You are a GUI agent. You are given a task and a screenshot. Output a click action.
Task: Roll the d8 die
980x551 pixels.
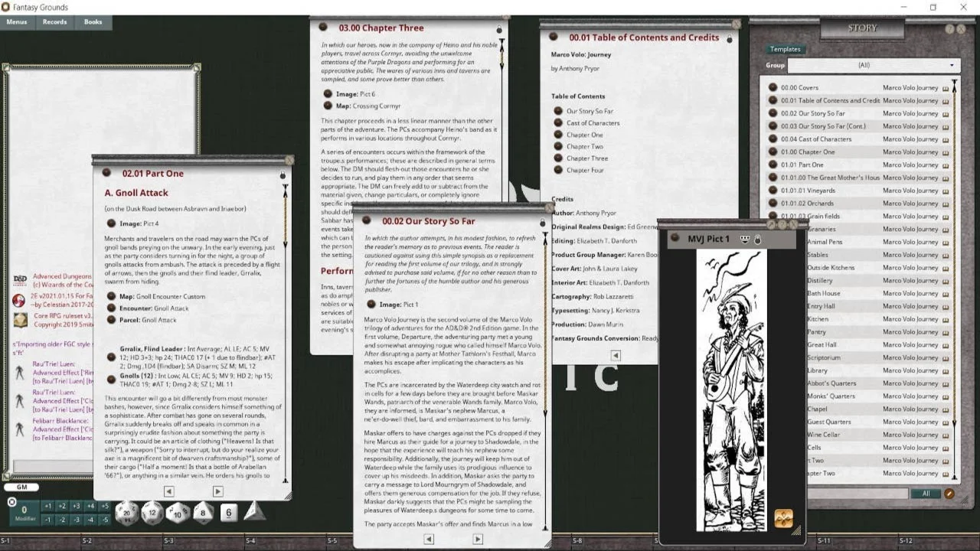(x=203, y=513)
